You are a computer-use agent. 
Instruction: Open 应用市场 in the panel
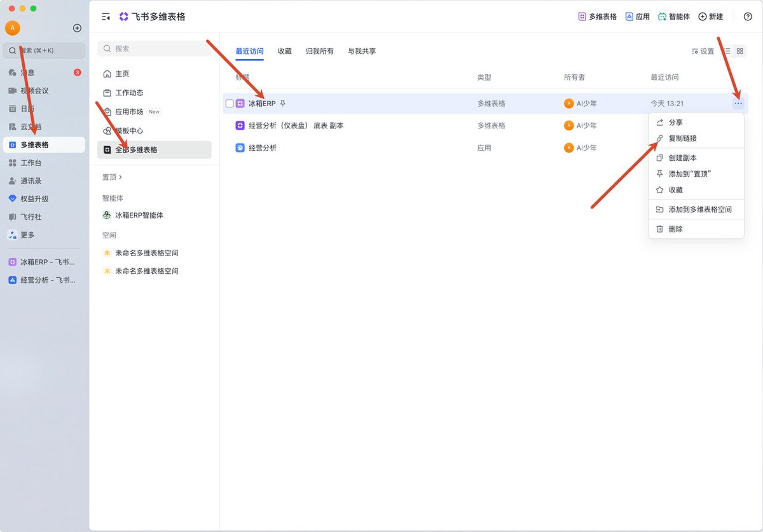coord(154,112)
